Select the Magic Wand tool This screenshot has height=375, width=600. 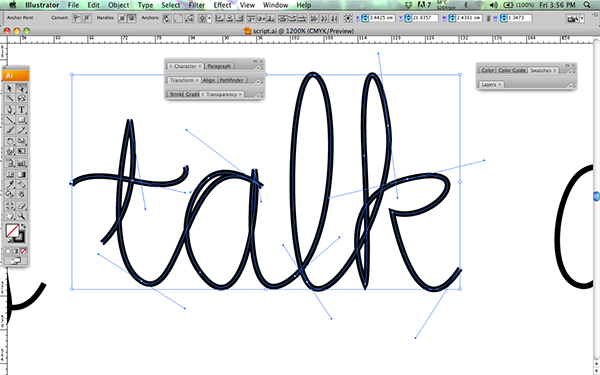coord(10,99)
